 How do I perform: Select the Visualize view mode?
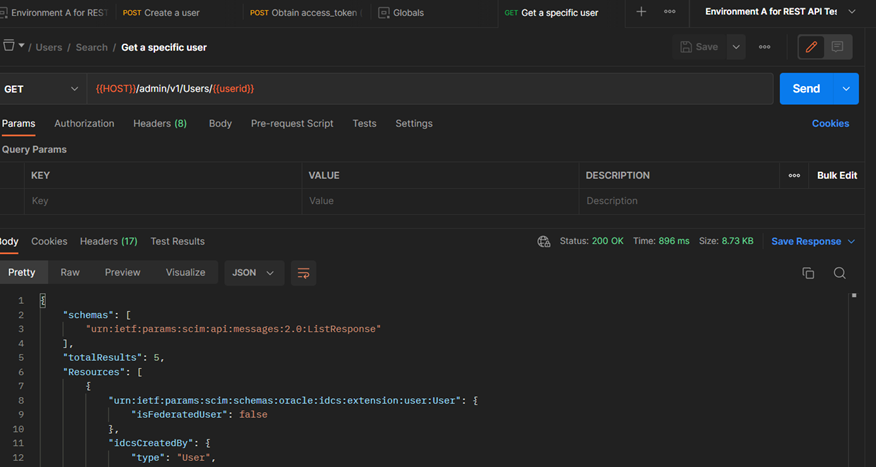[185, 273]
